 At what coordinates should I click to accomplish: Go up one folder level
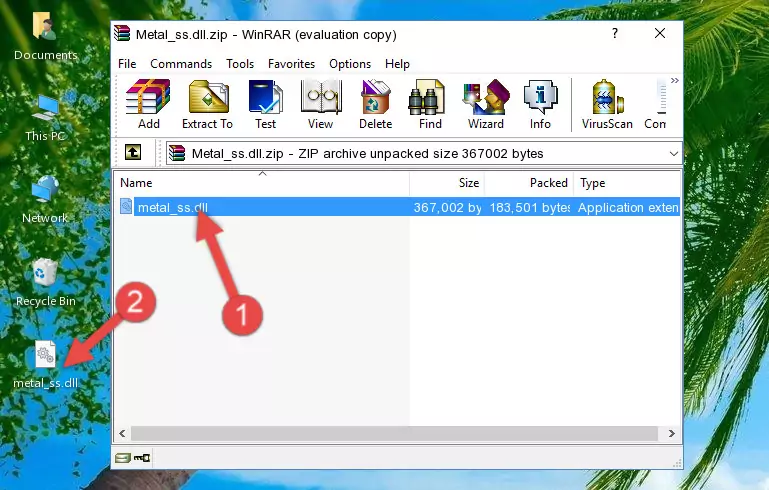coord(133,153)
